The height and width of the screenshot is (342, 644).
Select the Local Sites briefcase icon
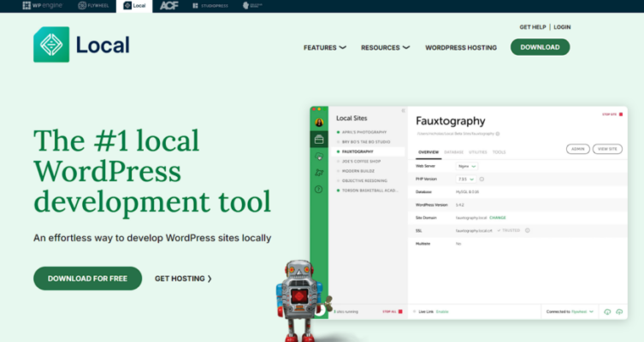tap(319, 139)
